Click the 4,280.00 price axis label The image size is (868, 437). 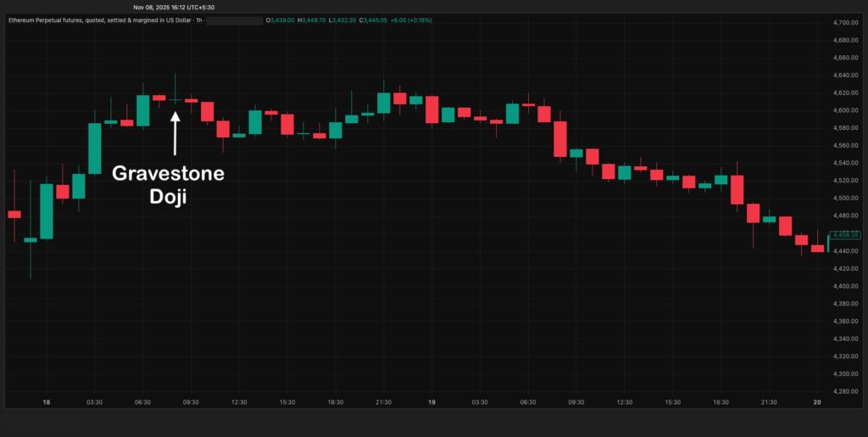click(845, 391)
